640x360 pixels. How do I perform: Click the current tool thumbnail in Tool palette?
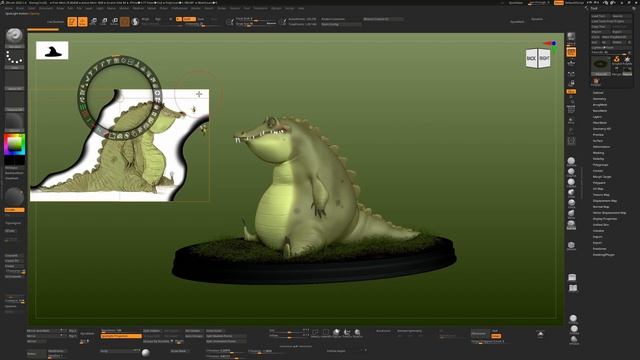[601, 66]
